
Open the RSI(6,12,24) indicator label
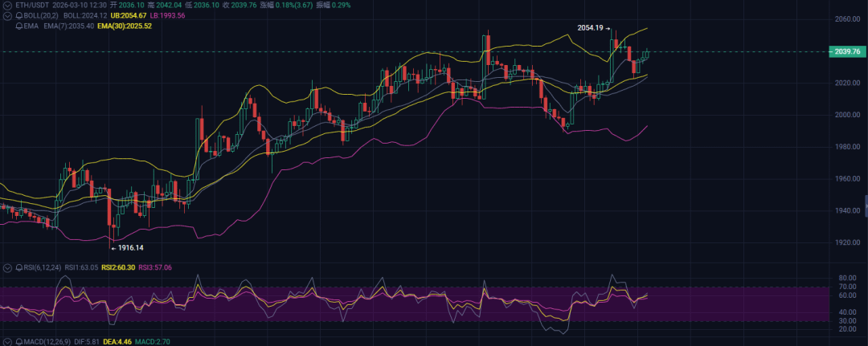click(42, 267)
